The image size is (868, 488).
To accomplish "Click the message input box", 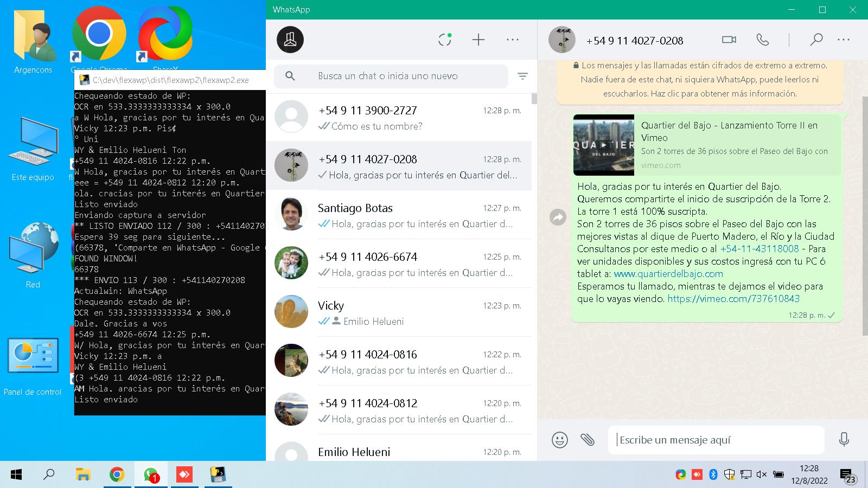I will (717, 440).
